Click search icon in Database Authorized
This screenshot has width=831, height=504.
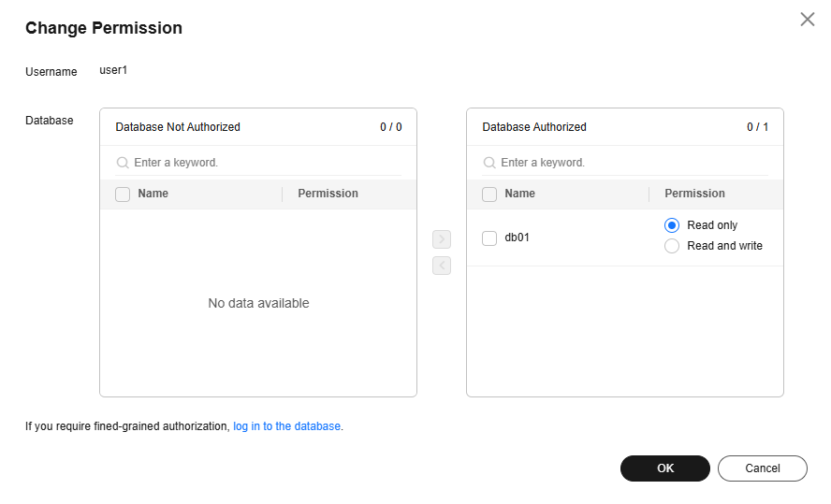(489, 163)
